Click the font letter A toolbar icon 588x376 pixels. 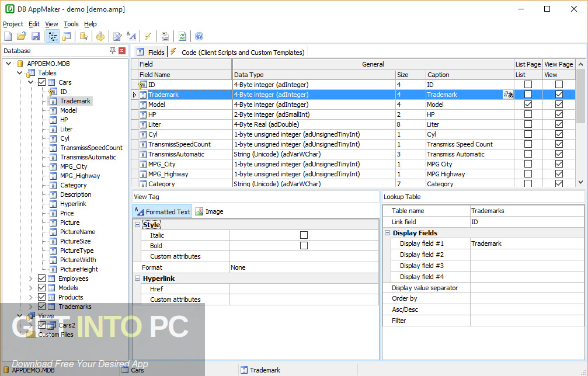(x=131, y=36)
